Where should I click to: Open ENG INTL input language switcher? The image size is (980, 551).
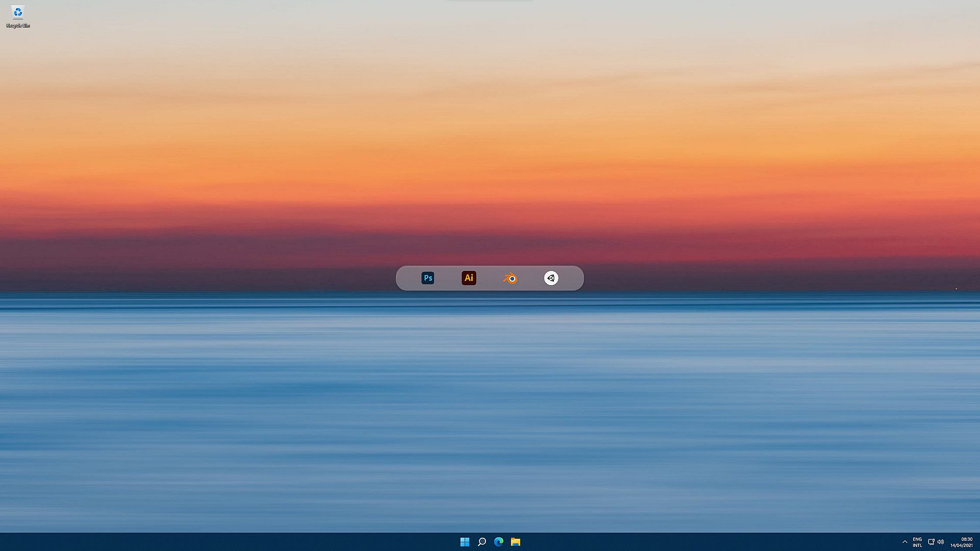(x=917, y=542)
